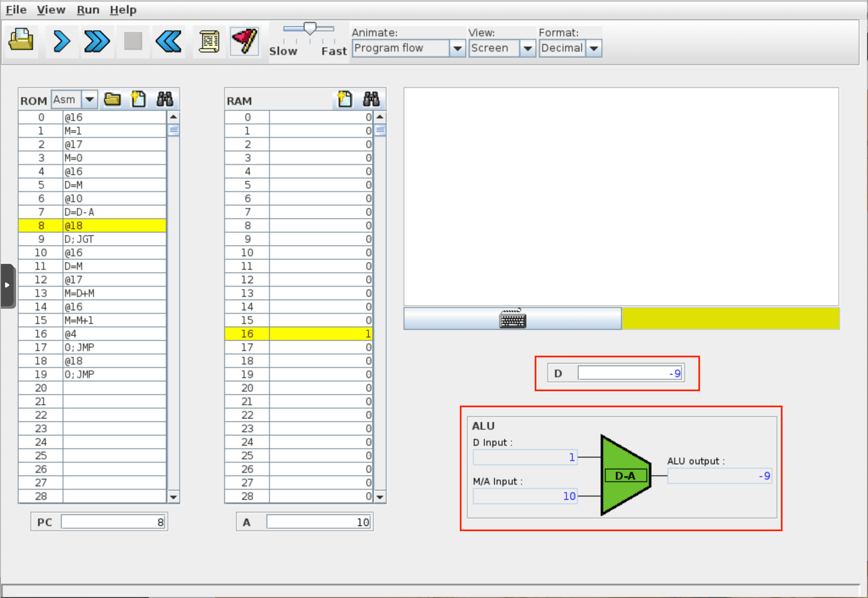Click the A register value field
Viewport: 868px width, 598px height.
tap(319, 522)
